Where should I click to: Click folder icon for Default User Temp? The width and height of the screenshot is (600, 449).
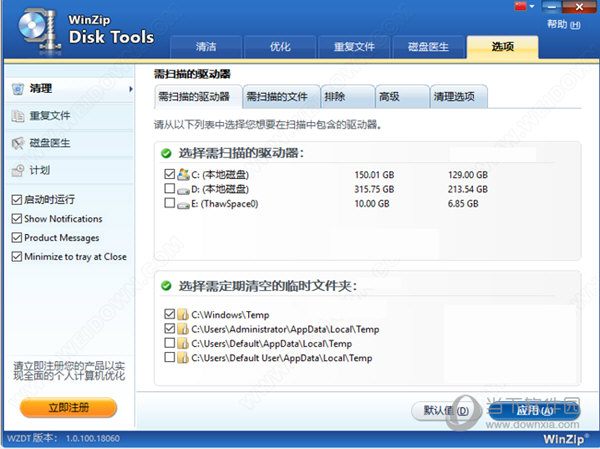(183, 358)
